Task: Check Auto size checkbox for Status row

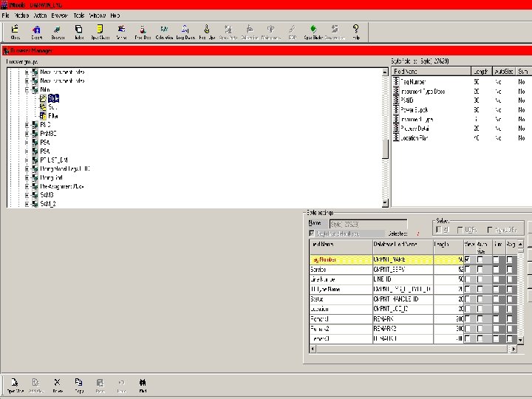Action: coord(480,299)
